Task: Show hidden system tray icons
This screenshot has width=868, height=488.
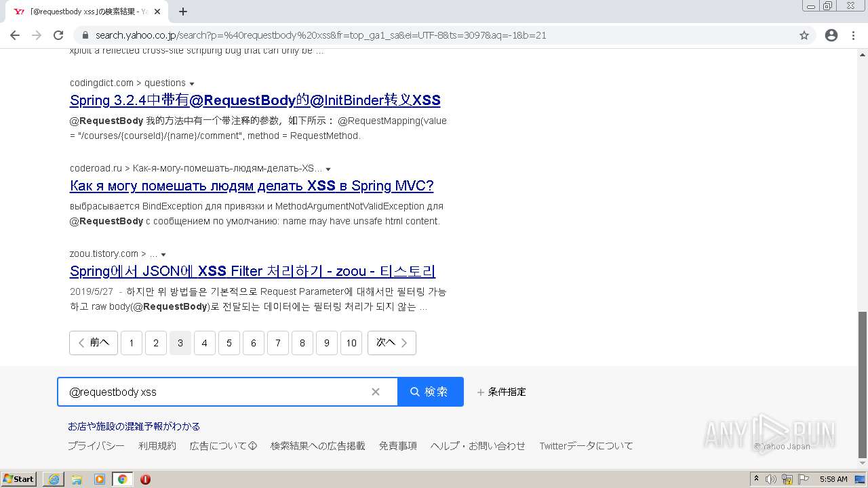Action: click(x=756, y=479)
